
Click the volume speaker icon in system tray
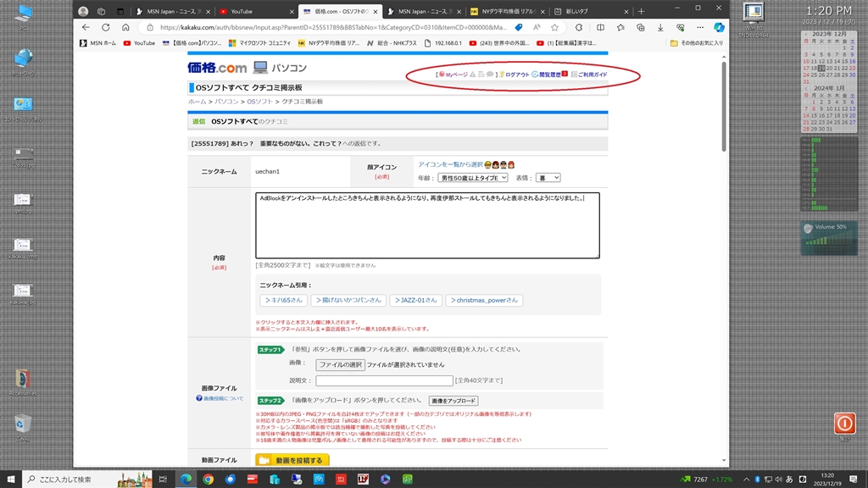778,480
